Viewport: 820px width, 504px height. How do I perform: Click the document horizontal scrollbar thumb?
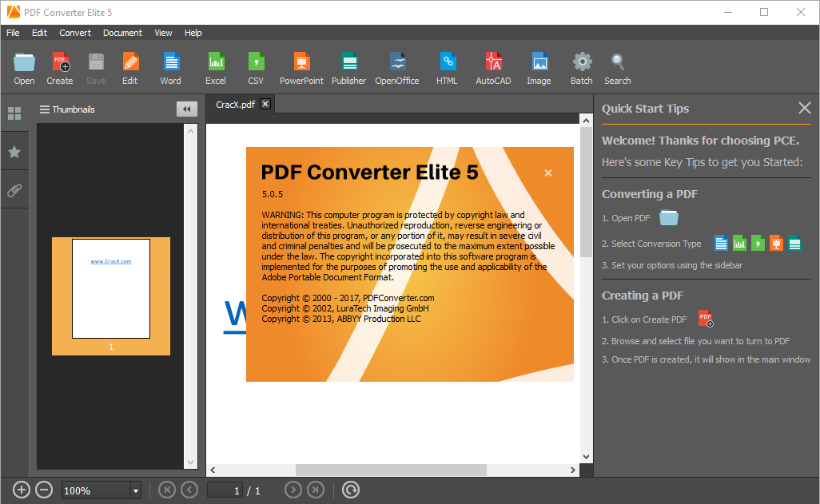coord(391,470)
